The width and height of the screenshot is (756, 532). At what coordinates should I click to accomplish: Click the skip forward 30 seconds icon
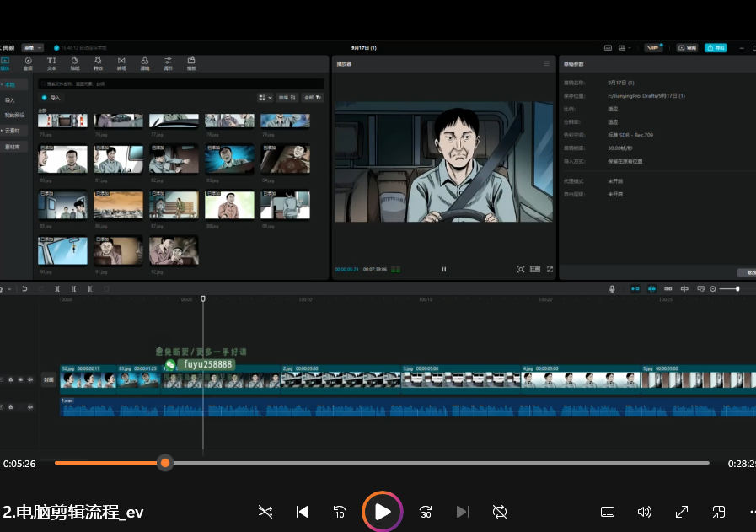pos(426,512)
